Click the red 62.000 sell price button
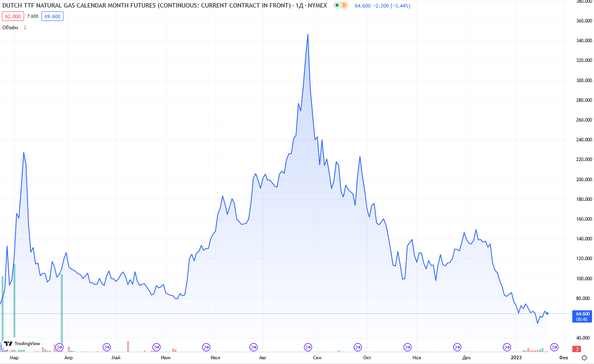The width and height of the screenshot is (594, 364). [13, 16]
